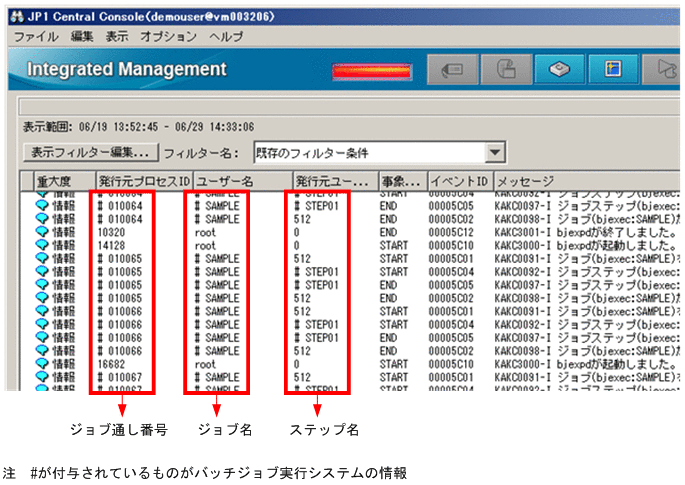
Task: Click event ID 00005C12
Action: pyautogui.click(x=451, y=232)
